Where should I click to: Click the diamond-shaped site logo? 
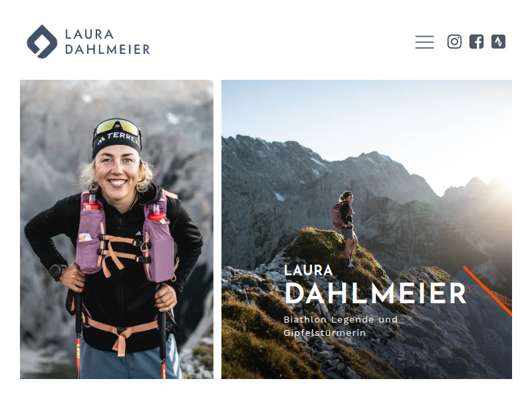point(42,41)
